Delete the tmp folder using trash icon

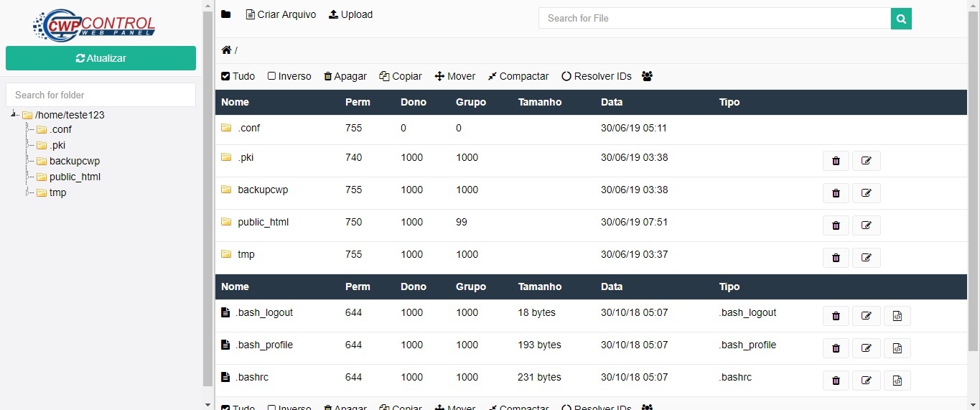pos(836,258)
